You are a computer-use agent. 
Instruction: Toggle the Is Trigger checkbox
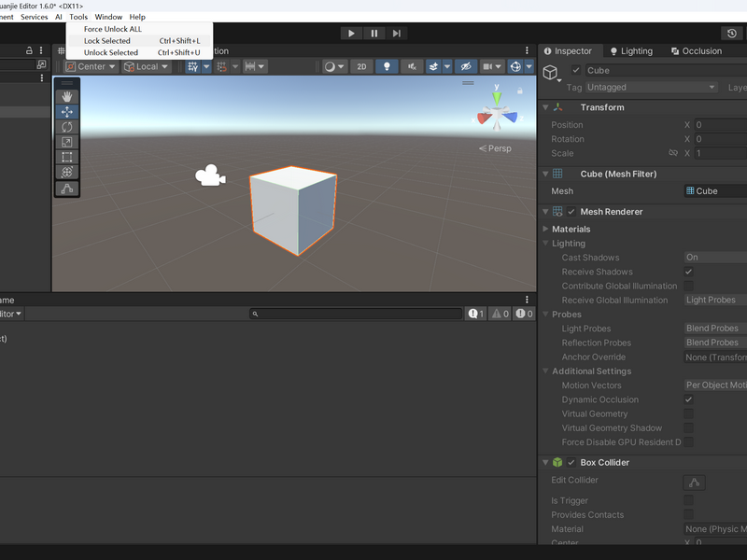click(688, 500)
